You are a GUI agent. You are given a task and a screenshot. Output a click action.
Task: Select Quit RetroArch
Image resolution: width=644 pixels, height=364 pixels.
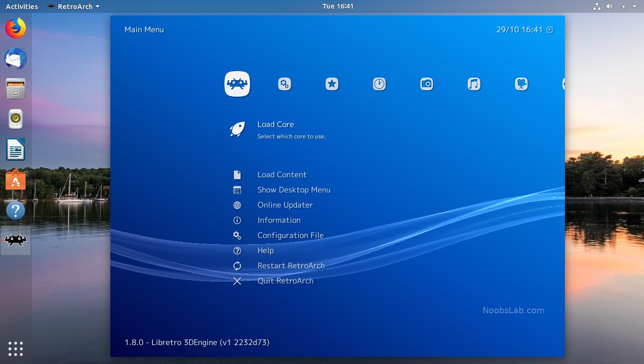coord(285,281)
